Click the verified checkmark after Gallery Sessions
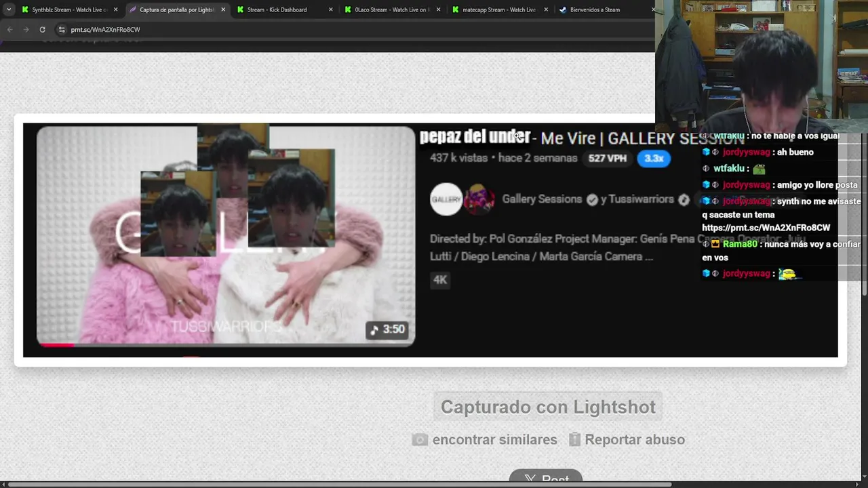Viewport: 868px width, 488px height. pos(592,199)
